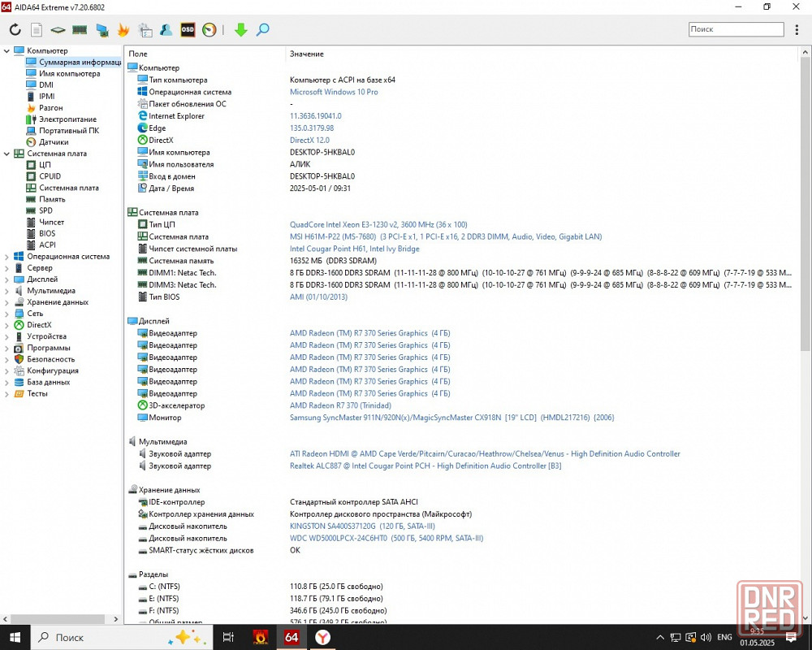Open the Samsung SyncMaster monitor link
This screenshot has height=650, width=812.
point(451,418)
